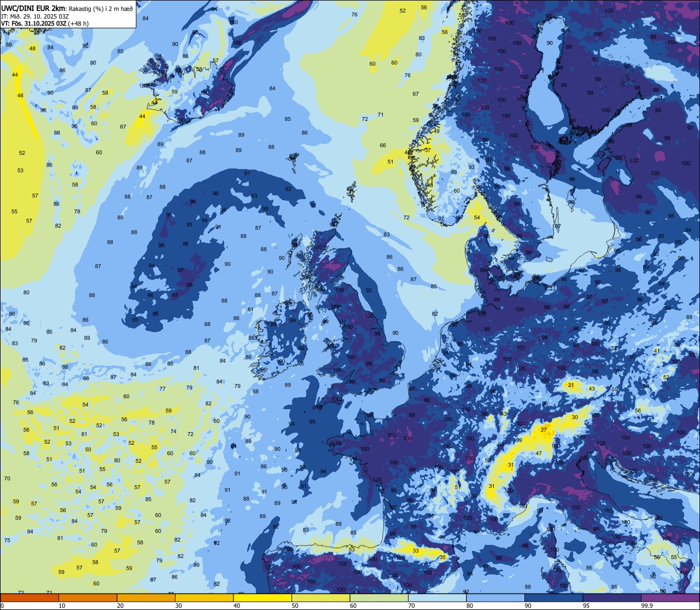Click the dark orange 0–10 legend segment
Image resolution: width=700 pixels, height=610 pixels.
tap(30, 597)
